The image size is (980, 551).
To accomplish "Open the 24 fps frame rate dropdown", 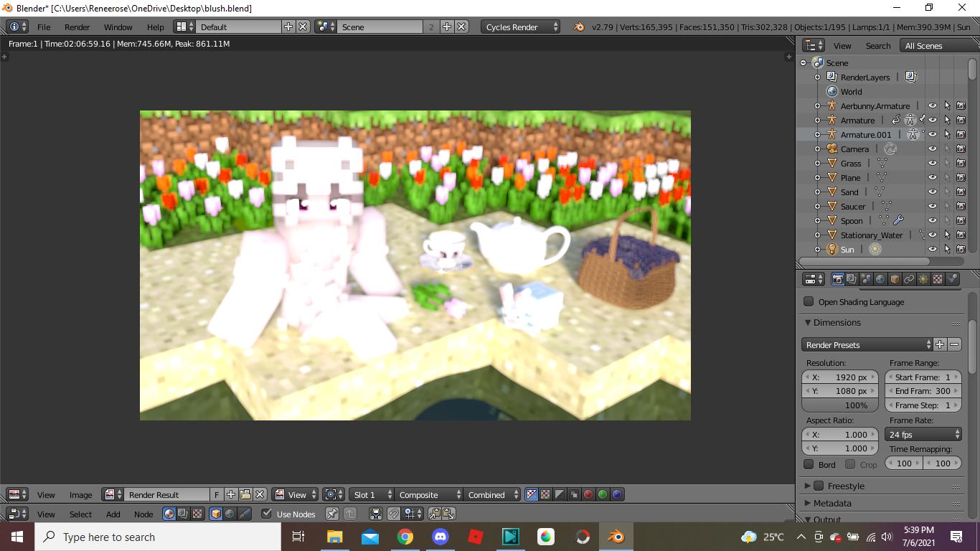I will coord(923,435).
